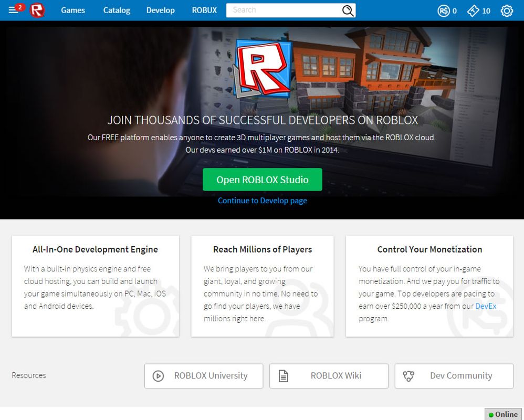Select the Develop tab

[x=160, y=10]
